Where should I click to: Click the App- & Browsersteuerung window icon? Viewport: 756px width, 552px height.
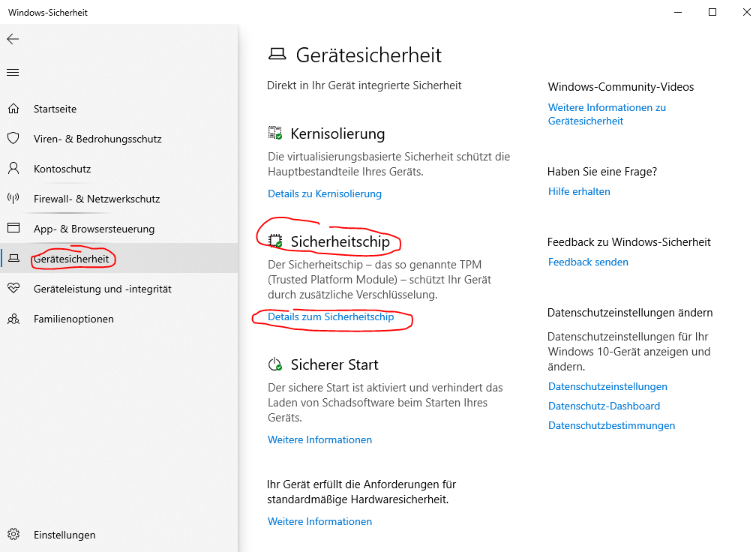[x=13, y=229]
